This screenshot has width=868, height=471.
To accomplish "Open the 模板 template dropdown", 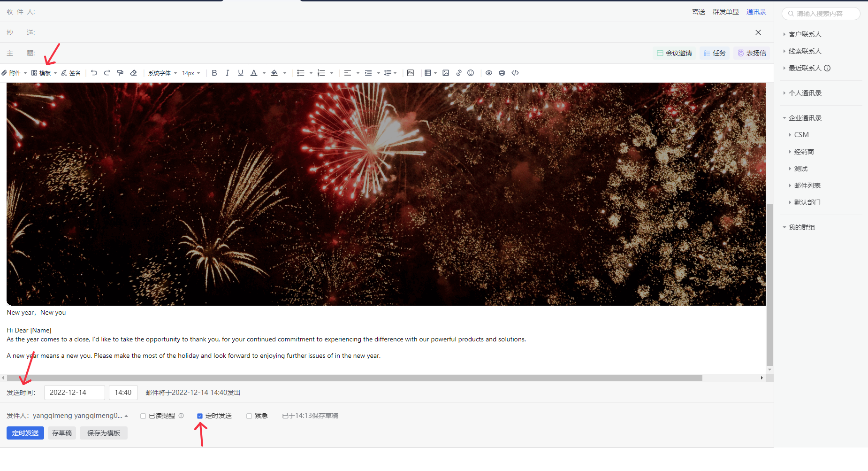I will pyautogui.click(x=44, y=73).
